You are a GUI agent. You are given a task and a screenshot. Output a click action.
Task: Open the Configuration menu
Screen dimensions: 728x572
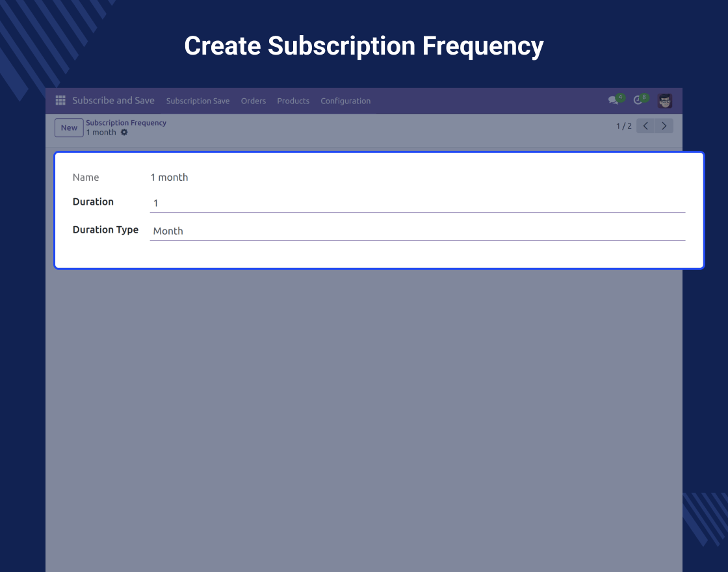(345, 101)
